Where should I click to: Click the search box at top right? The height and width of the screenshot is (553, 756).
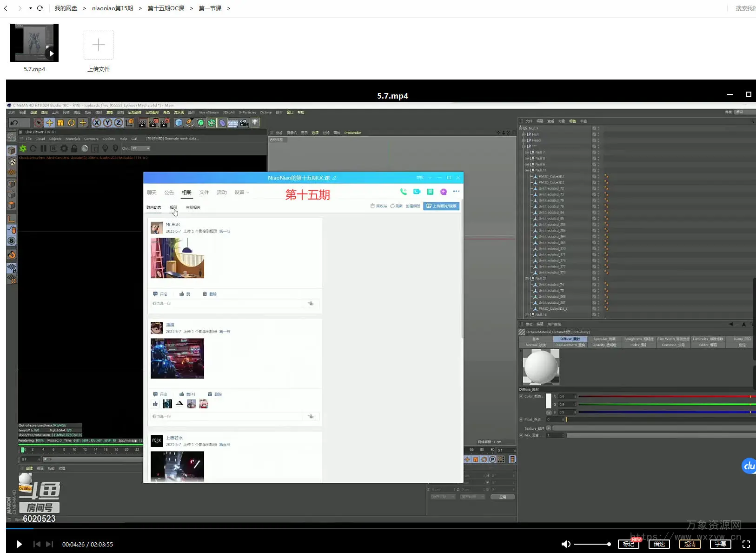pos(745,8)
